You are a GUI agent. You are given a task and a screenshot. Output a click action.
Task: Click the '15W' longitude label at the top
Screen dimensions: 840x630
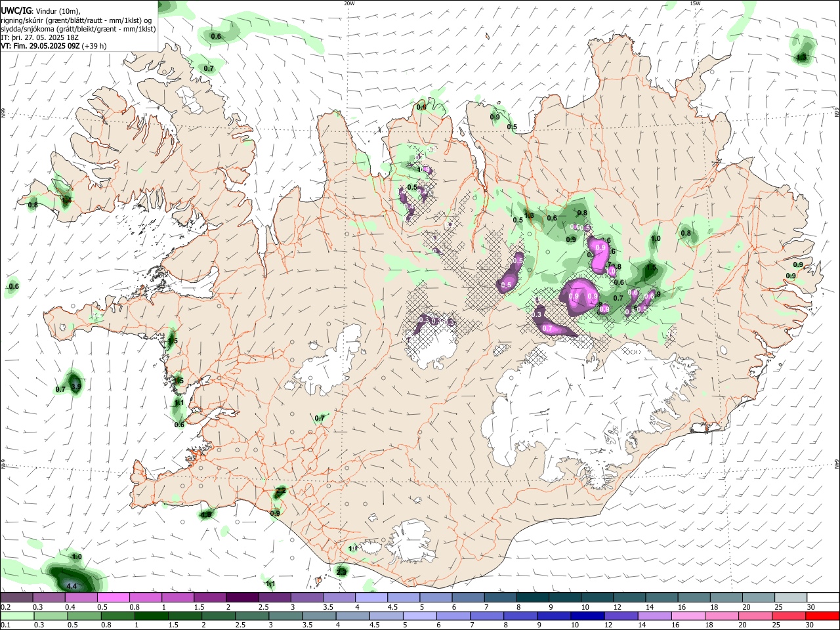pos(695,3)
